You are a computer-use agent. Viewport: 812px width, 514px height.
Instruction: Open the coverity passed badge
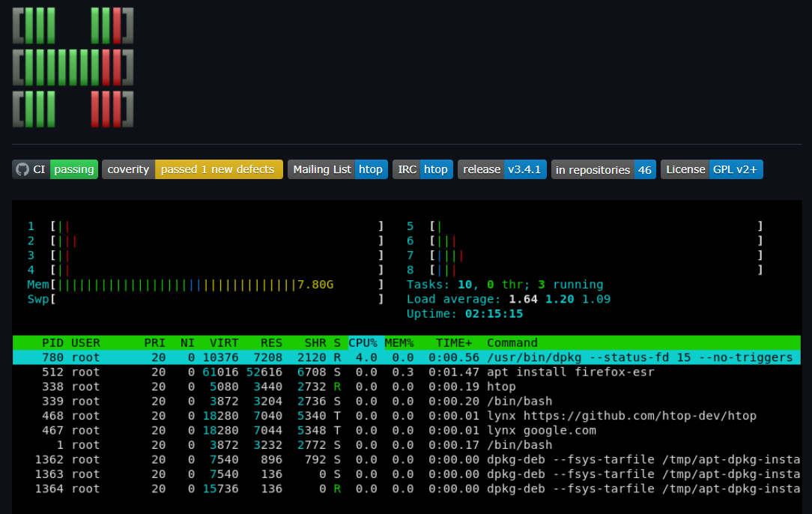click(192, 169)
